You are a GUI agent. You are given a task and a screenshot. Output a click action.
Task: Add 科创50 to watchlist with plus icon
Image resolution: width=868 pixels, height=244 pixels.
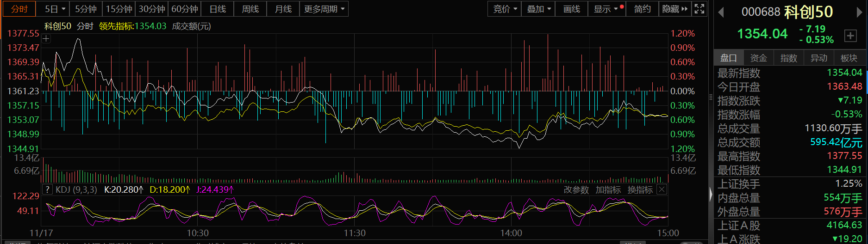tap(850, 36)
